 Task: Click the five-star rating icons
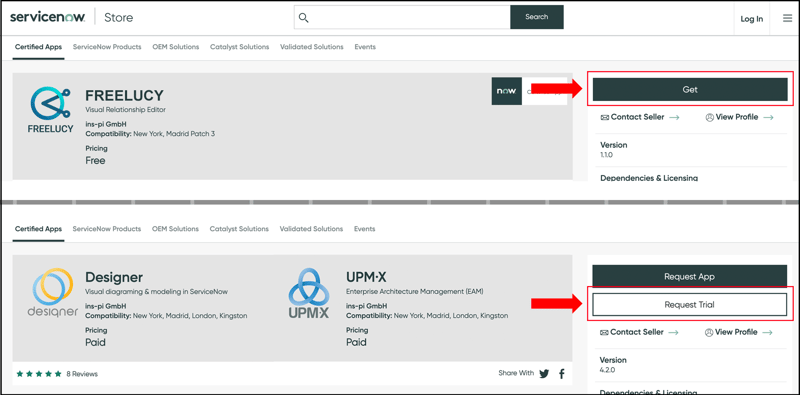(39, 374)
